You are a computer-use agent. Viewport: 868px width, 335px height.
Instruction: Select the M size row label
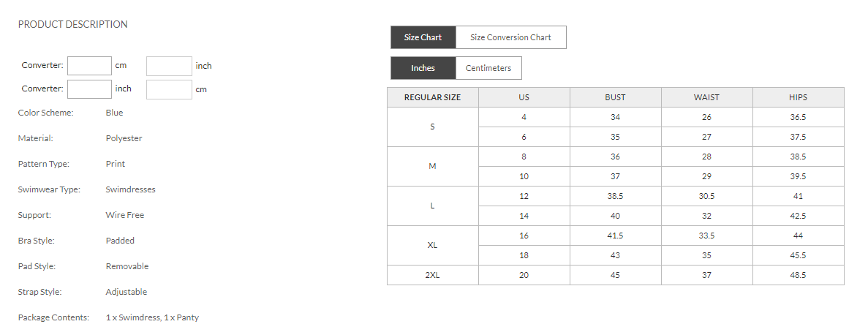(x=432, y=167)
